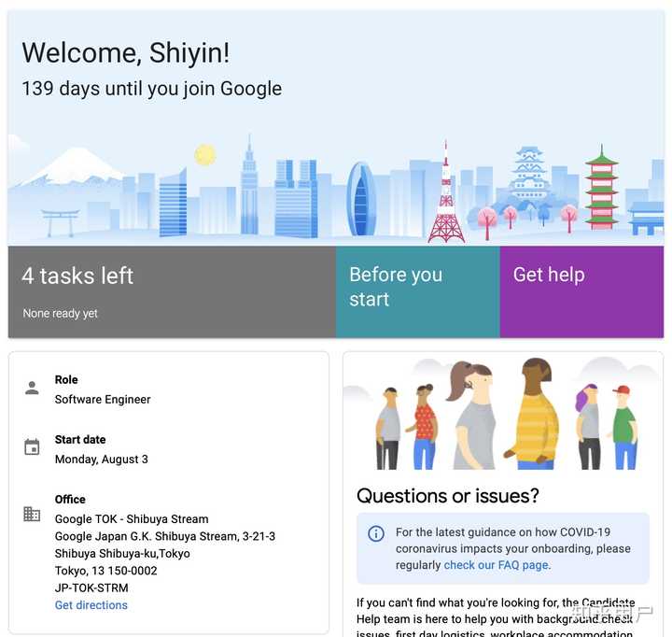Click the Software Engineer role text
The image size is (672, 637).
pyautogui.click(x=103, y=400)
